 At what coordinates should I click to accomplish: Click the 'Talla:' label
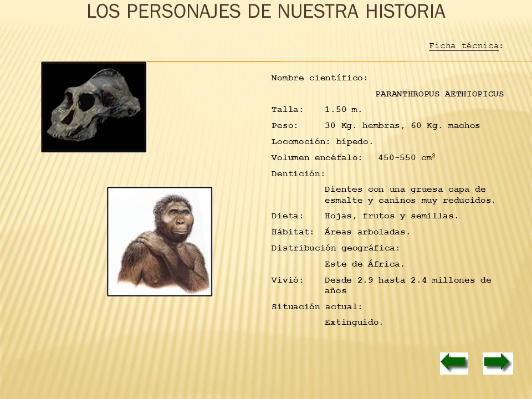click(288, 110)
